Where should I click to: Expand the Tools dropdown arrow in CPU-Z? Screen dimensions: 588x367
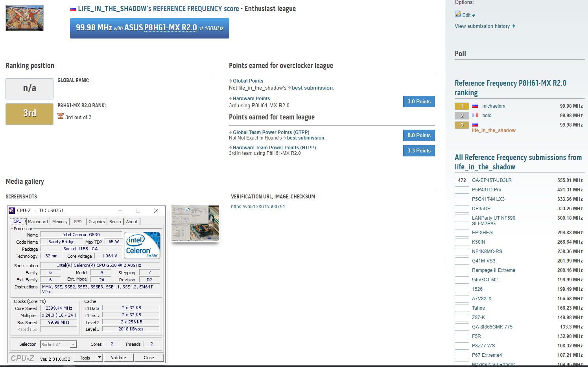click(x=100, y=358)
